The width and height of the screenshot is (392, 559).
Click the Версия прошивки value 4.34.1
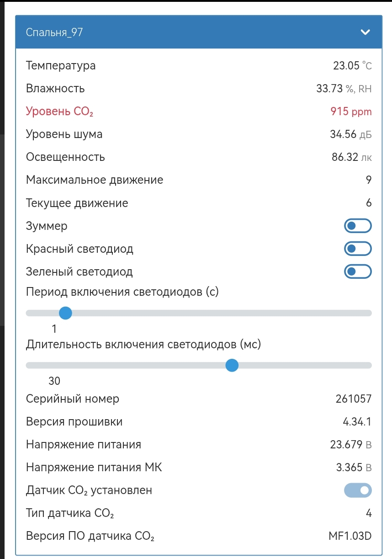pyautogui.click(x=357, y=422)
